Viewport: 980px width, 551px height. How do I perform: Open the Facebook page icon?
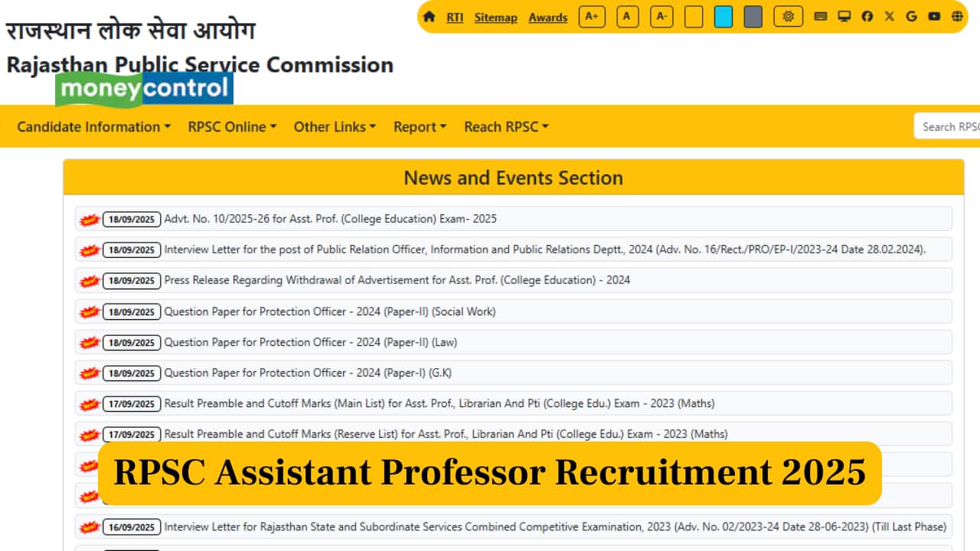(867, 16)
